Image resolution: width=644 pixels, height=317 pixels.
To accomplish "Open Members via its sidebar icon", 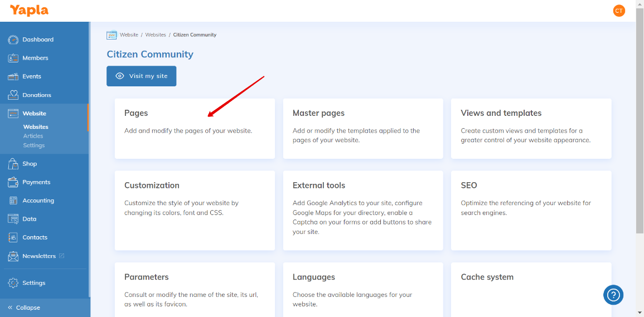I will click(x=13, y=58).
